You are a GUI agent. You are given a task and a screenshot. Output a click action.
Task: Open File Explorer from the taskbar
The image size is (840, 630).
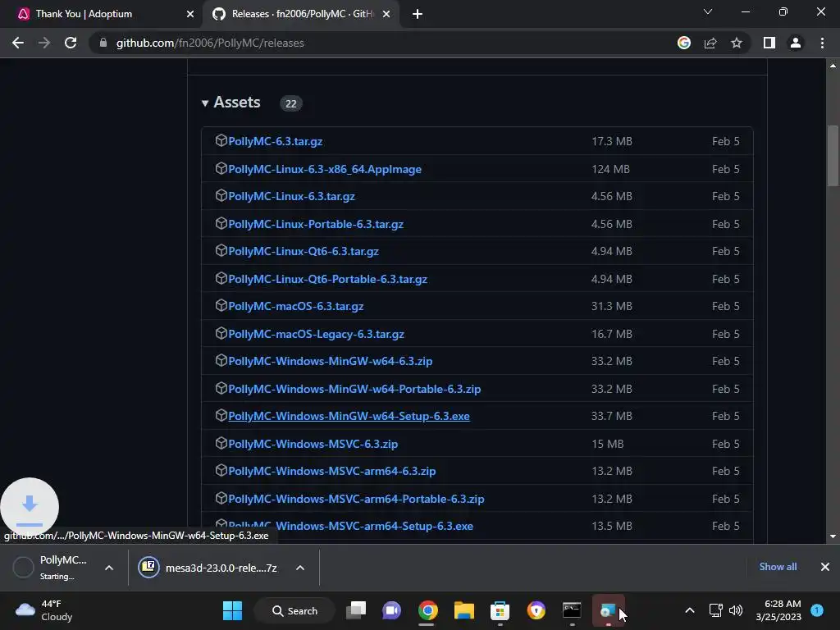pyautogui.click(x=464, y=610)
